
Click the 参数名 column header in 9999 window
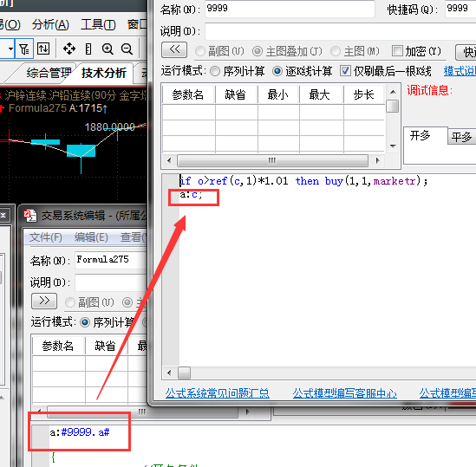tap(188, 94)
